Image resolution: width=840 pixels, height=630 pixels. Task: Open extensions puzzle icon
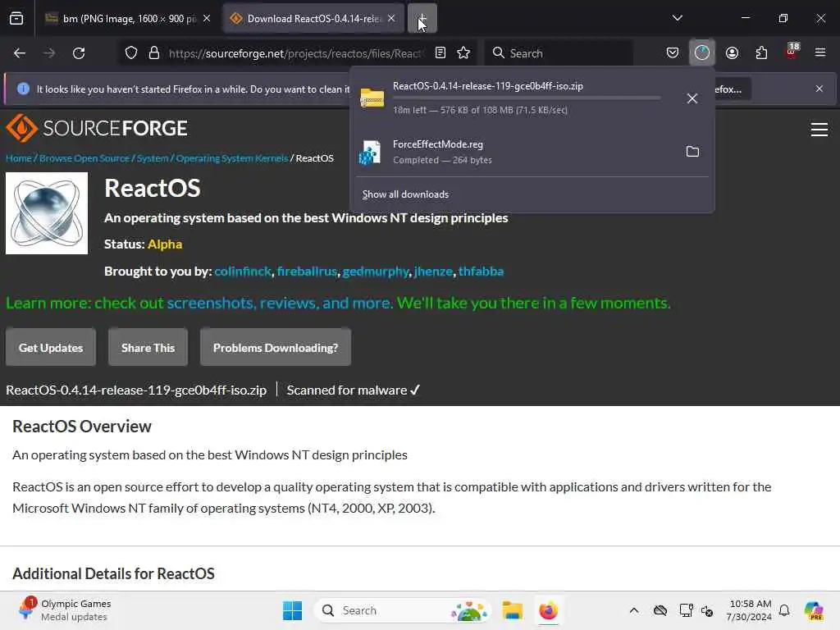[761, 53]
